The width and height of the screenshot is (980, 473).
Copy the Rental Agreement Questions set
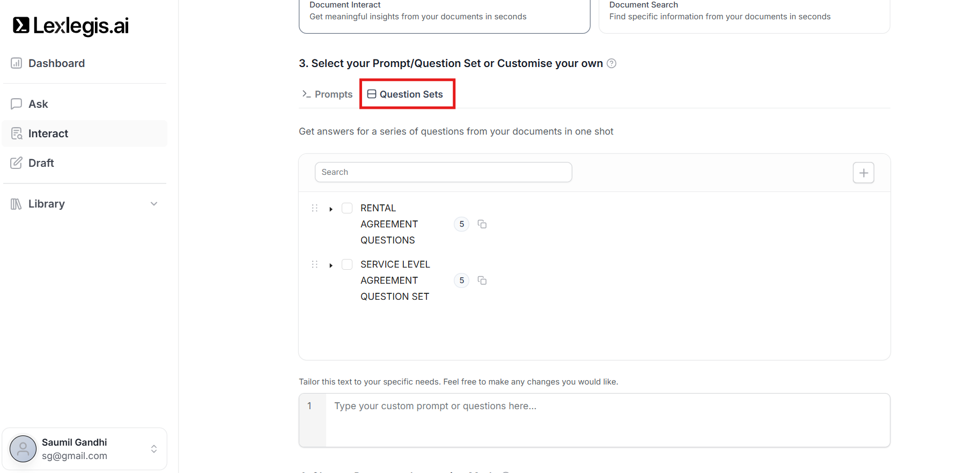[x=482, y=224]
